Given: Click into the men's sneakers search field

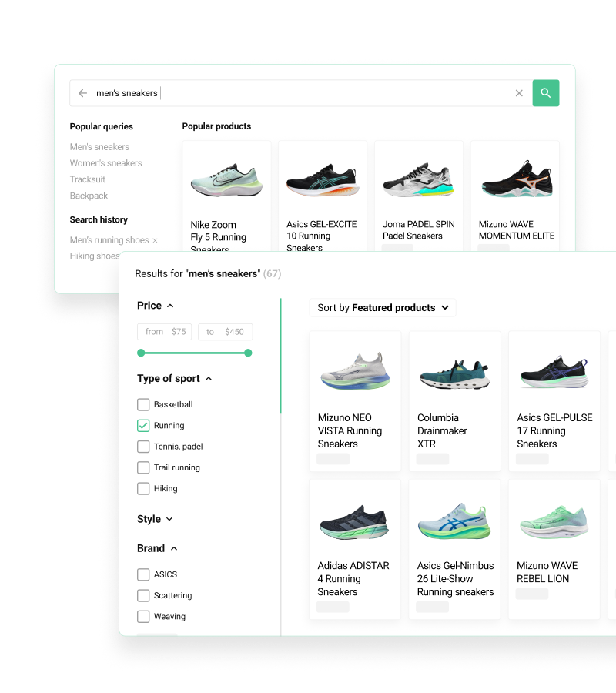Looking at the screenshot, I should click(x=300, y=93).
